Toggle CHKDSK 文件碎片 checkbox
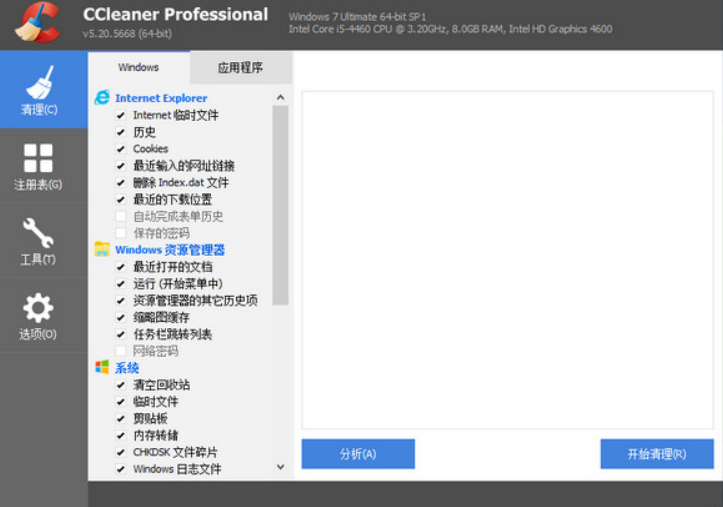 pyautogui.click(x=121, y=452)
